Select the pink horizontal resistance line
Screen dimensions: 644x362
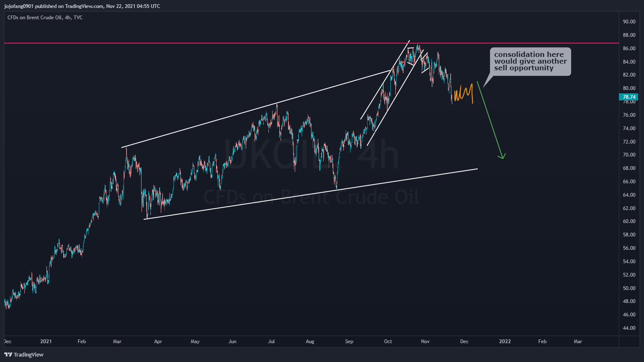(312, 43)
